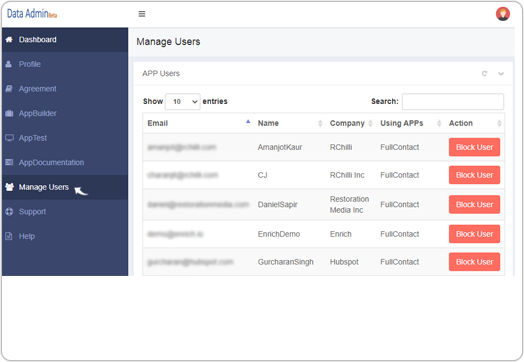This screenshot has width=524, height=362.
Task: Open Profile from the sidebar
Action: 29,64
